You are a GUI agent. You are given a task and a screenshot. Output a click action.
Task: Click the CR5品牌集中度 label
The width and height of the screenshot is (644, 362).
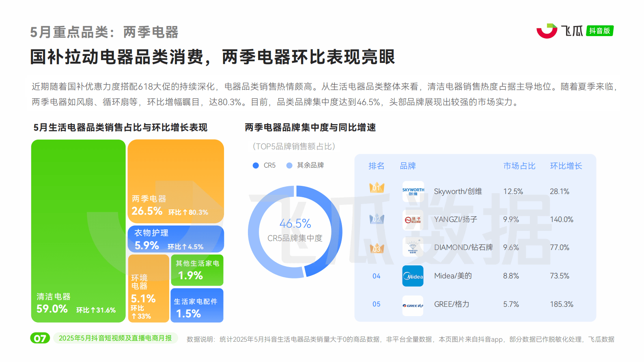[x=295, y=238]
